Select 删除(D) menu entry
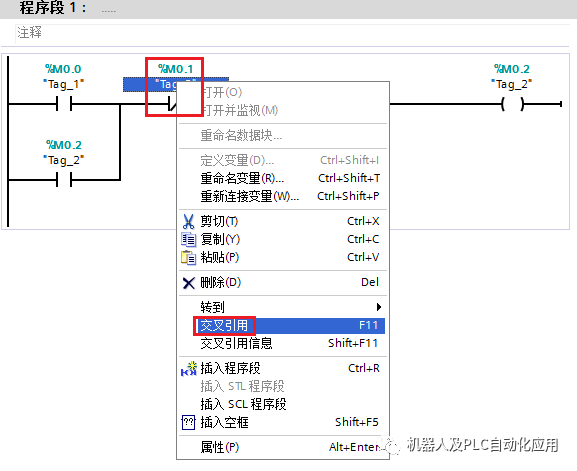This screenshot has height=471, width=577. coord(282,283)
